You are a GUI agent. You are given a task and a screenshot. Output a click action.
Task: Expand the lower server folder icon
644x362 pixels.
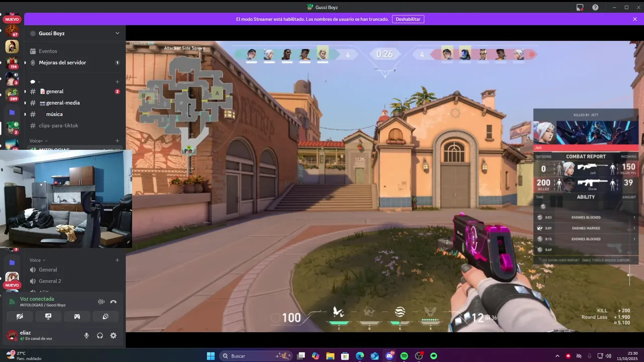click(12, 262)
